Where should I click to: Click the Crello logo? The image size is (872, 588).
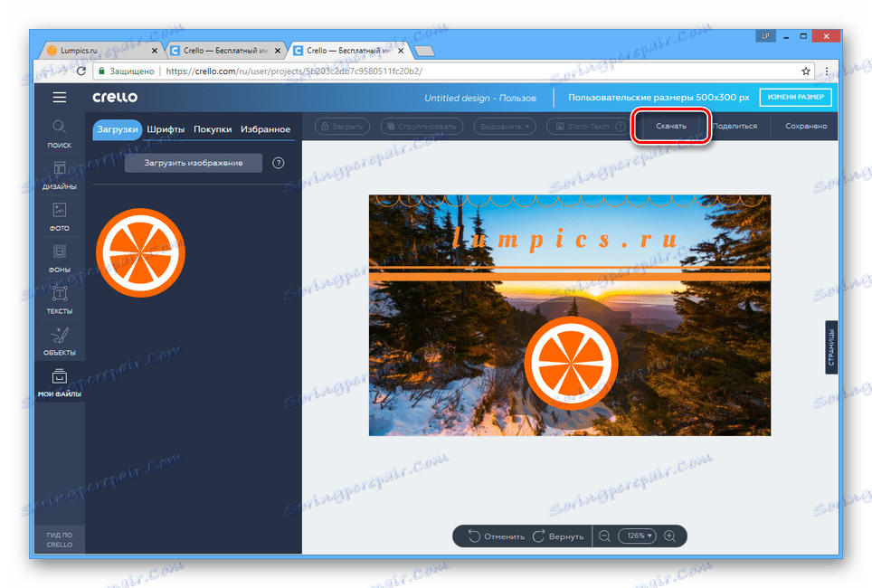click(x=115, y=97)
